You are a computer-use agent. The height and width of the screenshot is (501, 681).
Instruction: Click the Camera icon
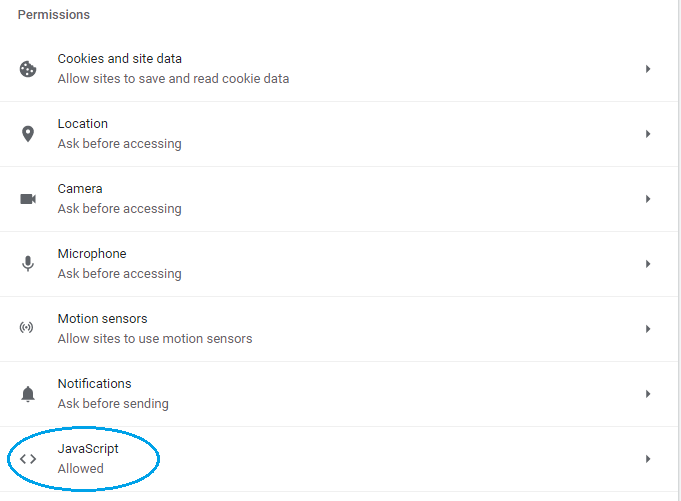point(28,199)
